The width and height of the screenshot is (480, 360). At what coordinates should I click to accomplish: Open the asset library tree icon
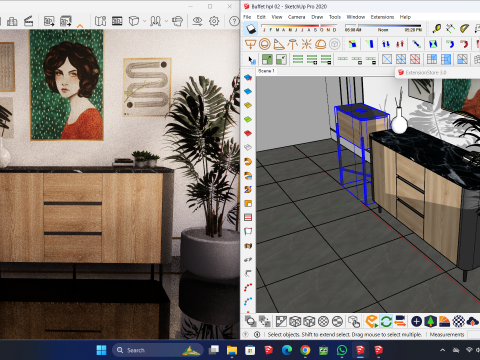(430, 321)
